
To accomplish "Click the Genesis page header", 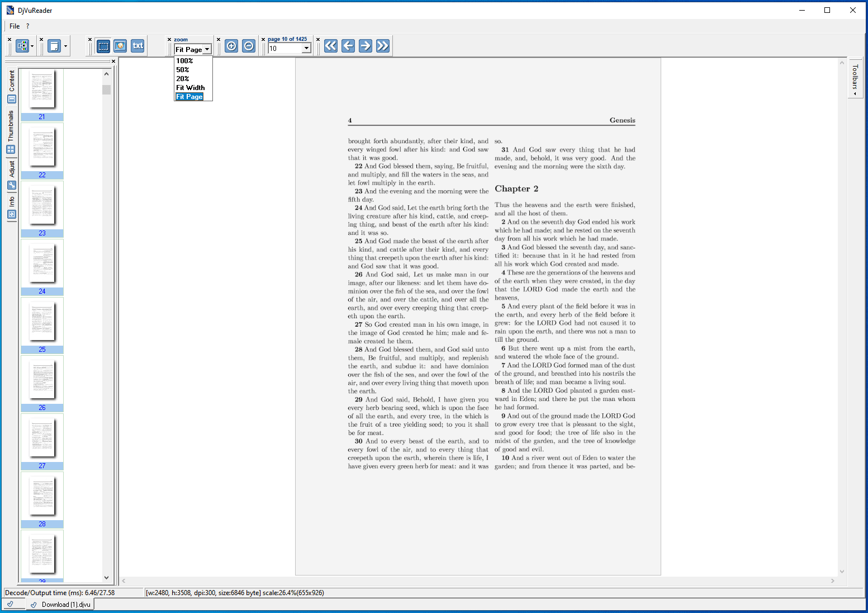I will point(623,120).
